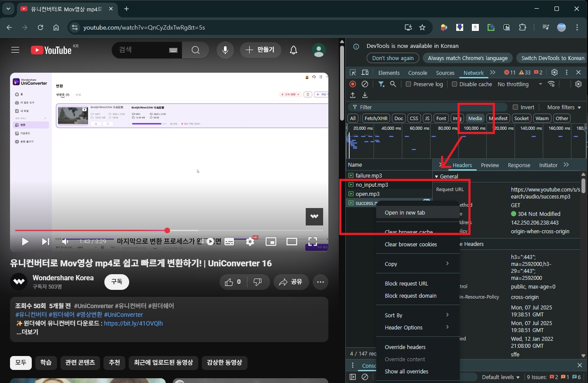588x383 pixels.
Task: Skip to the next video
Action: click(45, 242)
